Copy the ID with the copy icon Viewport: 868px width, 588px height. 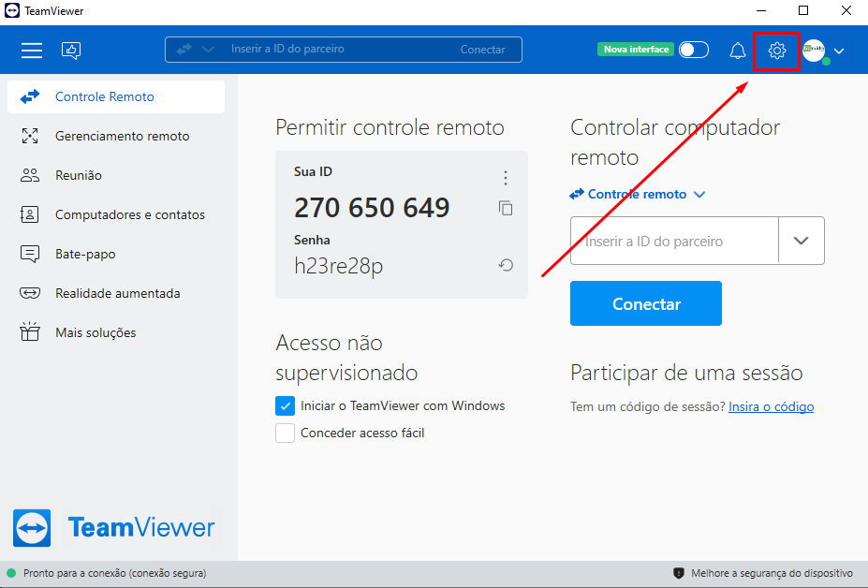(506, 208)
